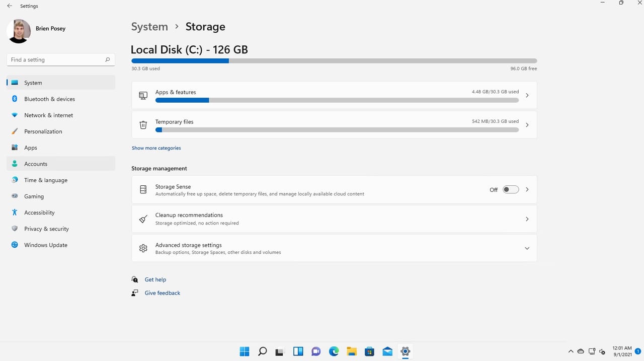Screen dimensions: 644x361
Task: Select Apps in the sidebar
Action: click(31, 147)
